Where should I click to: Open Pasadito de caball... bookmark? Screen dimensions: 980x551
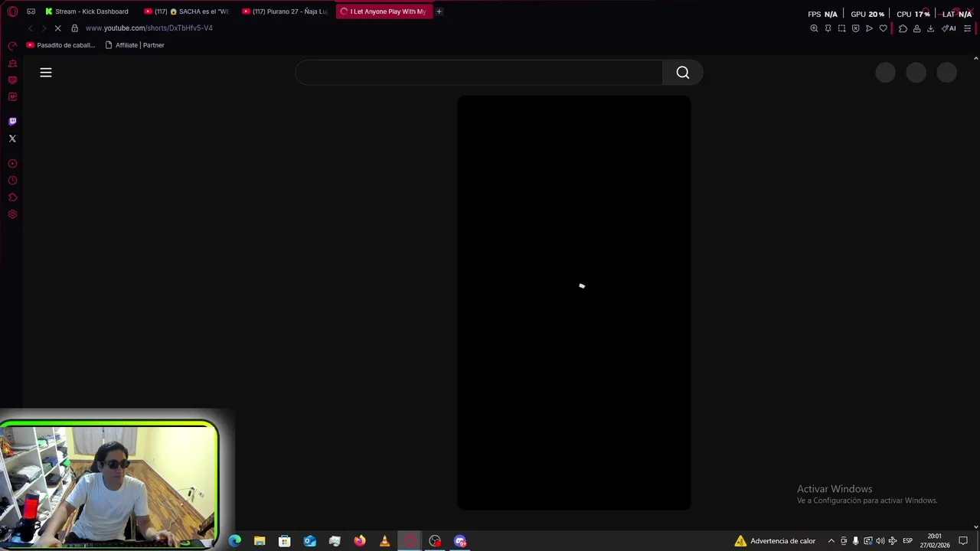click(x=60, y=45)
